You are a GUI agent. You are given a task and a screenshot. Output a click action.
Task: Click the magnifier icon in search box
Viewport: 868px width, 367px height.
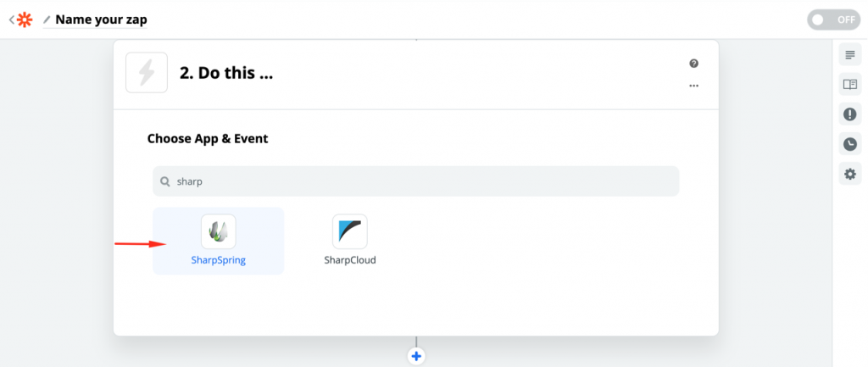(165, 181)
